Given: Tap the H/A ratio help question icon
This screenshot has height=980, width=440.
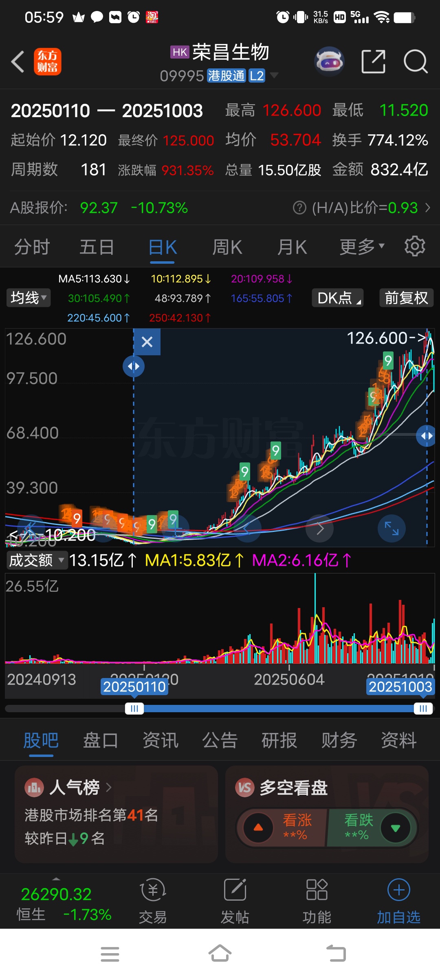Looking at the screenshot, I should coord(299,208).
